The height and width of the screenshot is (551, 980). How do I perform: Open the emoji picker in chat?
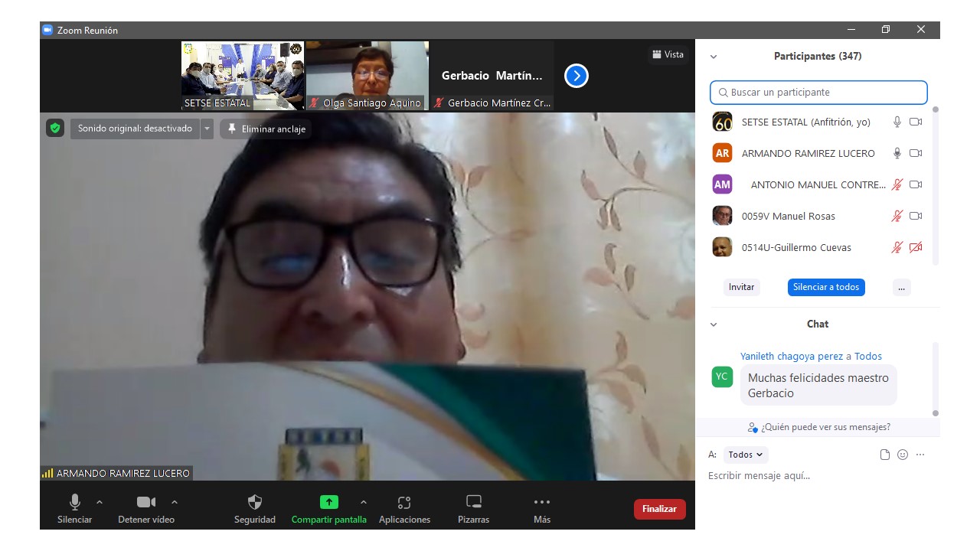[903, 455]
